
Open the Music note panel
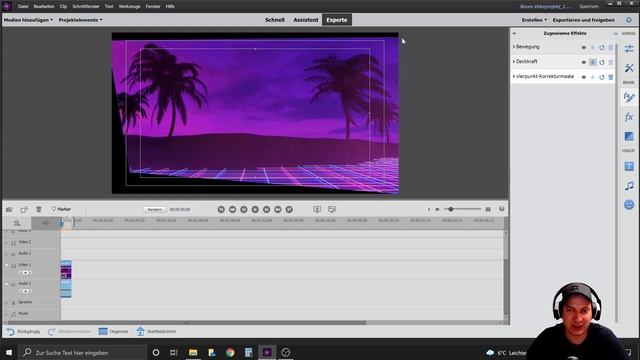(x=629, y=186)
